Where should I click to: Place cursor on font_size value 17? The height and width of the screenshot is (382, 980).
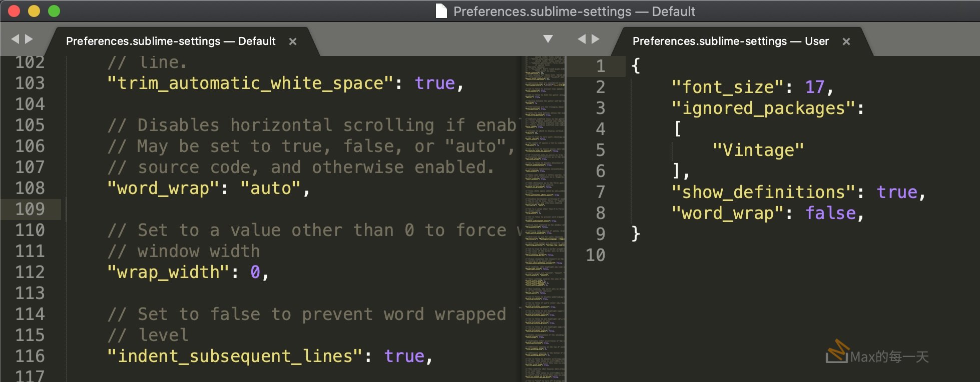814,87
